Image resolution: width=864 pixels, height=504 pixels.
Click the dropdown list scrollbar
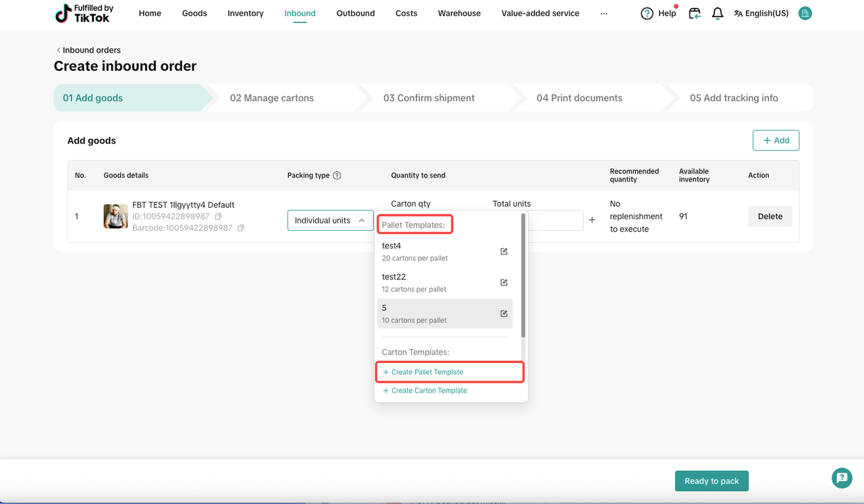click(523, 277)
